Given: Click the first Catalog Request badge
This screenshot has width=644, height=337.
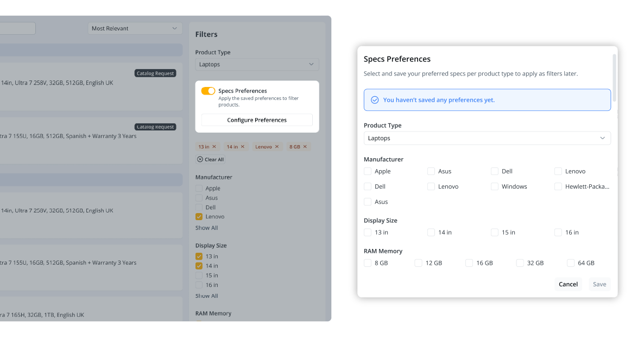Looking at the screenshot, I should click(155, 73).
